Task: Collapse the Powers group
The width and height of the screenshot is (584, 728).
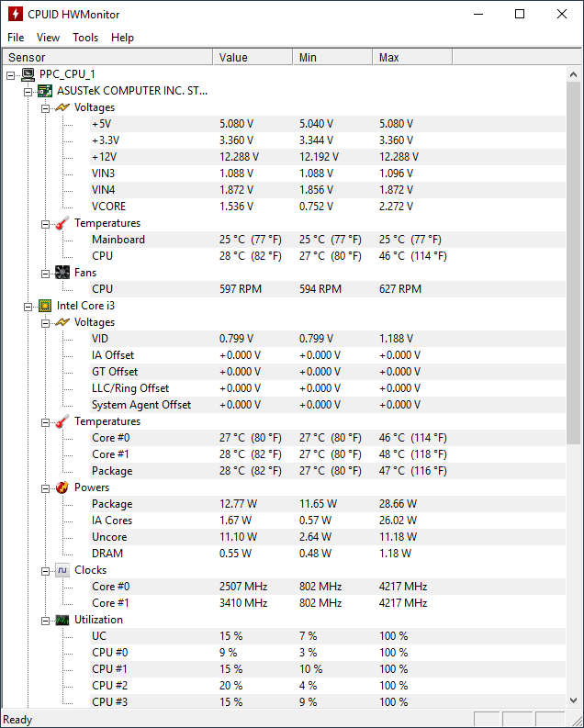Action: [x=46, y=489]
